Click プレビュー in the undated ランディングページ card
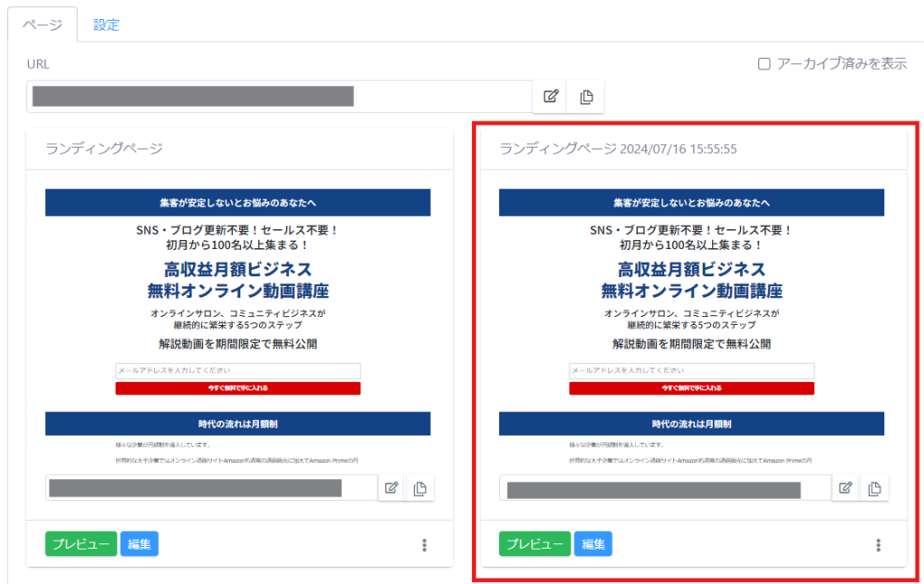This screenshot has width=924, height=584. [x=81, y=544]
